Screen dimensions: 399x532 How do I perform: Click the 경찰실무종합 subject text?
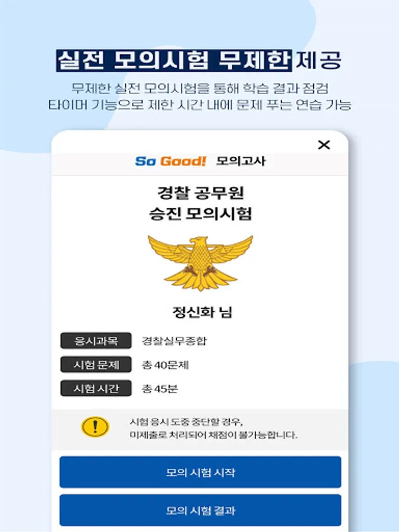[174, 340]
